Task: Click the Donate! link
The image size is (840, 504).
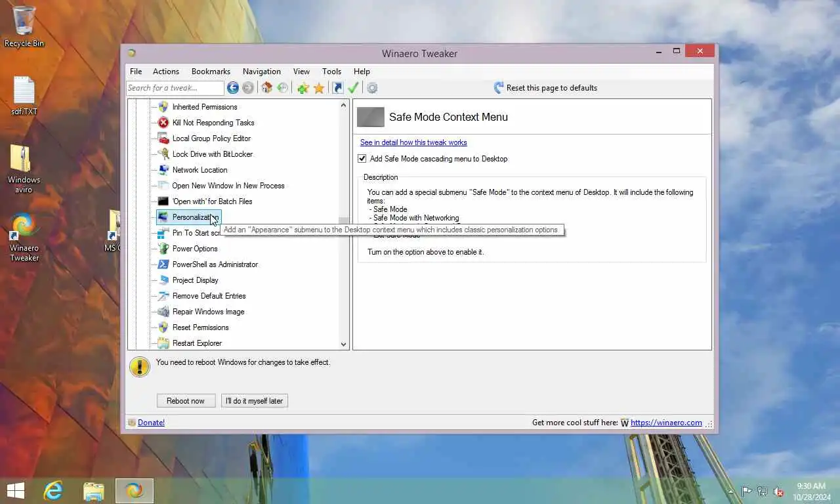Action: click(151, 423)
